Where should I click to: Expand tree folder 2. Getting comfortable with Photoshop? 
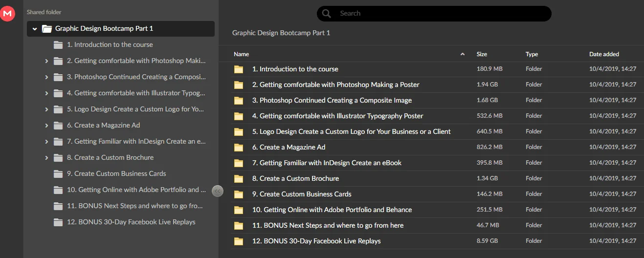click(x=46, y=61)
